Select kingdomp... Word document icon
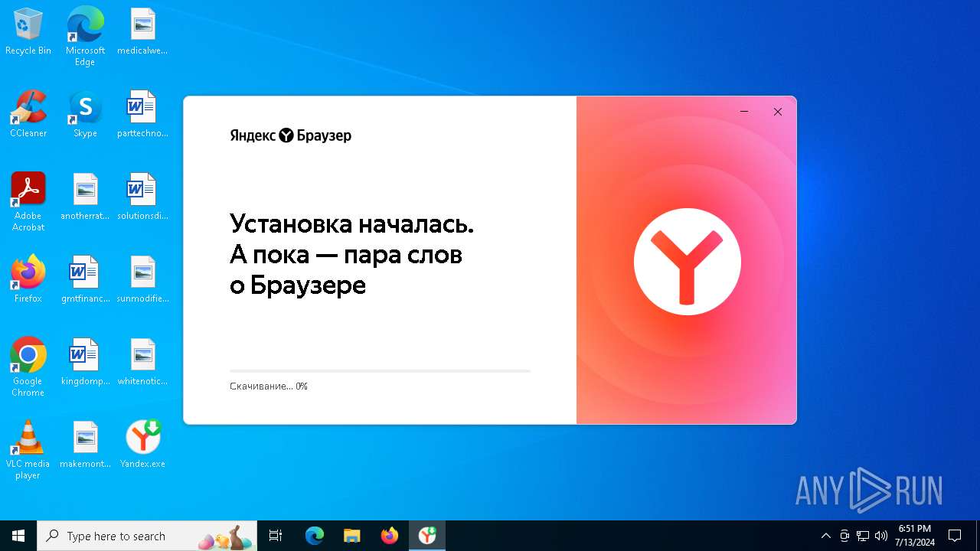This screenshot has width=980, height=551. pos(85,362)
